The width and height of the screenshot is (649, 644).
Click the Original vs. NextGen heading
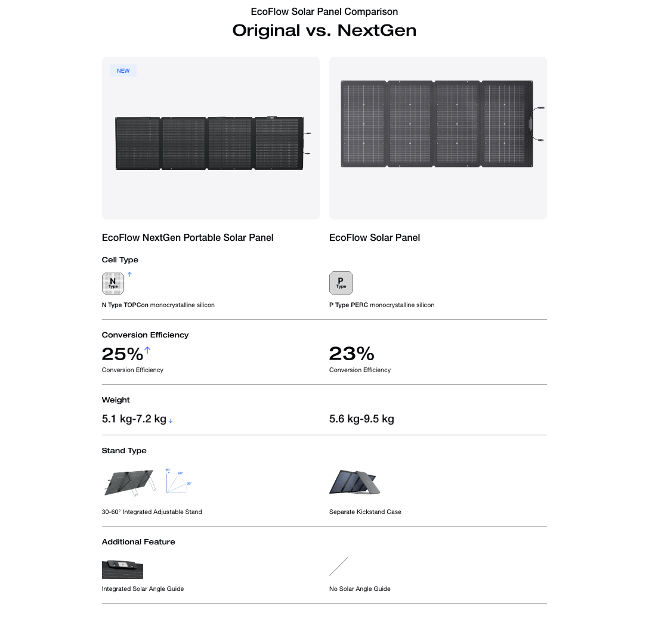click(324, 30)
